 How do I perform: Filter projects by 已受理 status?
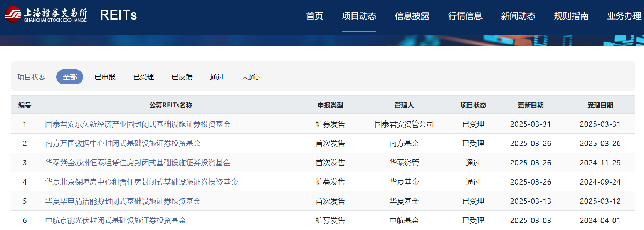(143, 77)
